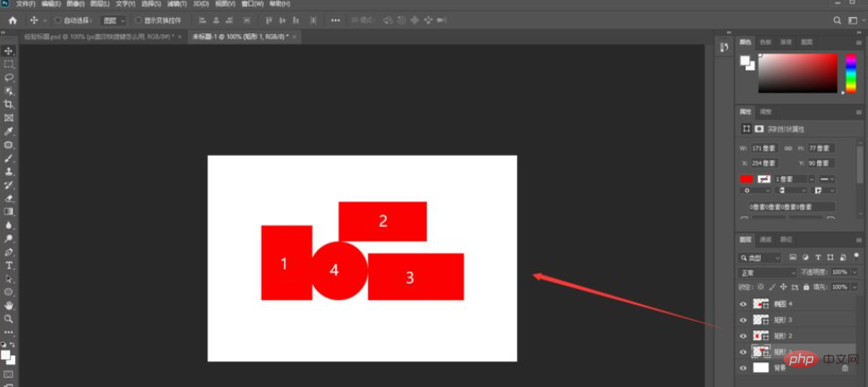Click the Home icon in options bar

pos(13,20)
